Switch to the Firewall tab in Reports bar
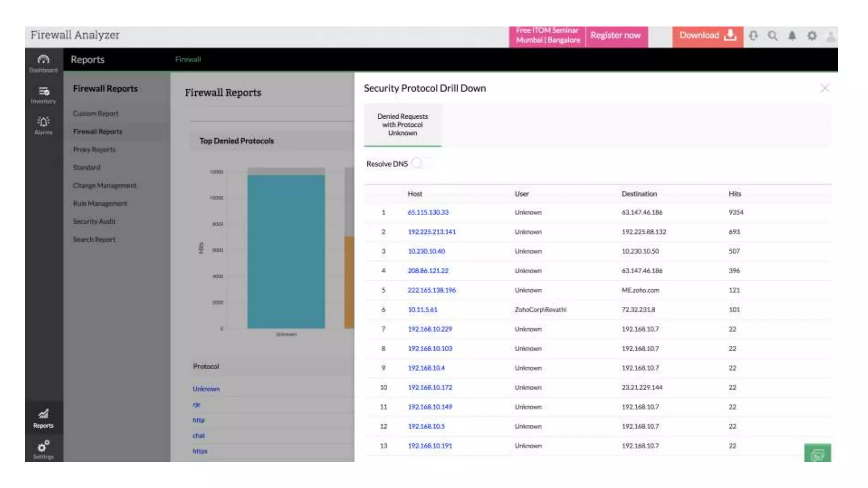868x488 pixels. [188, 59]
